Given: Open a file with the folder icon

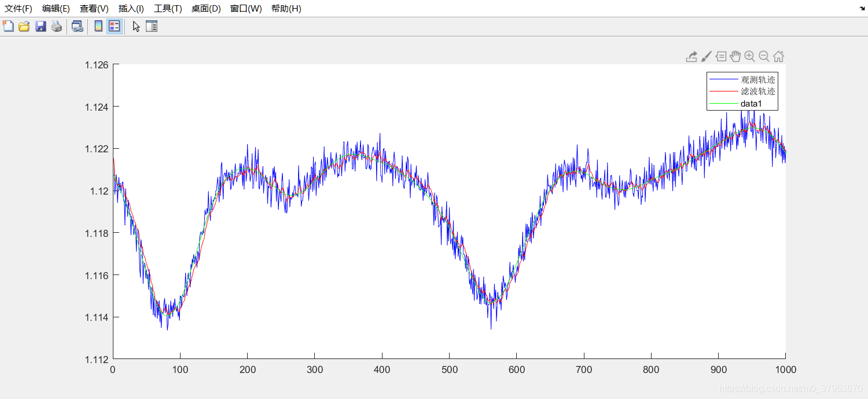Looking at the screenshot, I should tap(24, 26).
